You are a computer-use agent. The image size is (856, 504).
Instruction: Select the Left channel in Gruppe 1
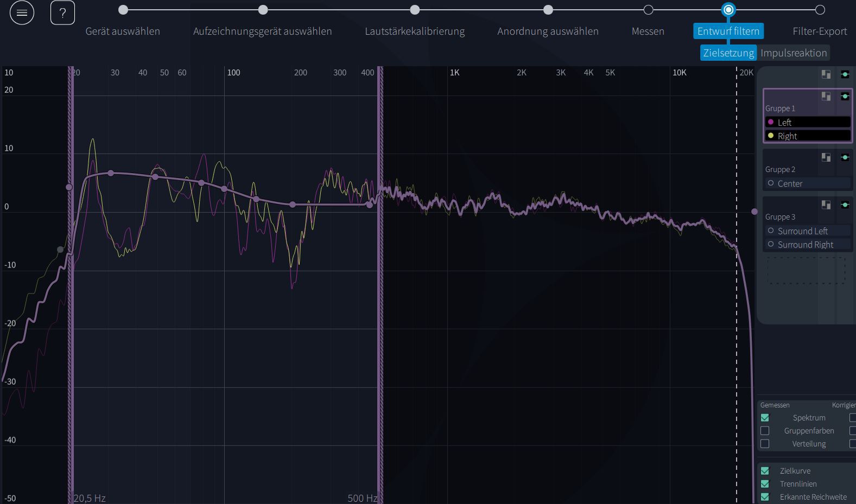coord(808,122)
